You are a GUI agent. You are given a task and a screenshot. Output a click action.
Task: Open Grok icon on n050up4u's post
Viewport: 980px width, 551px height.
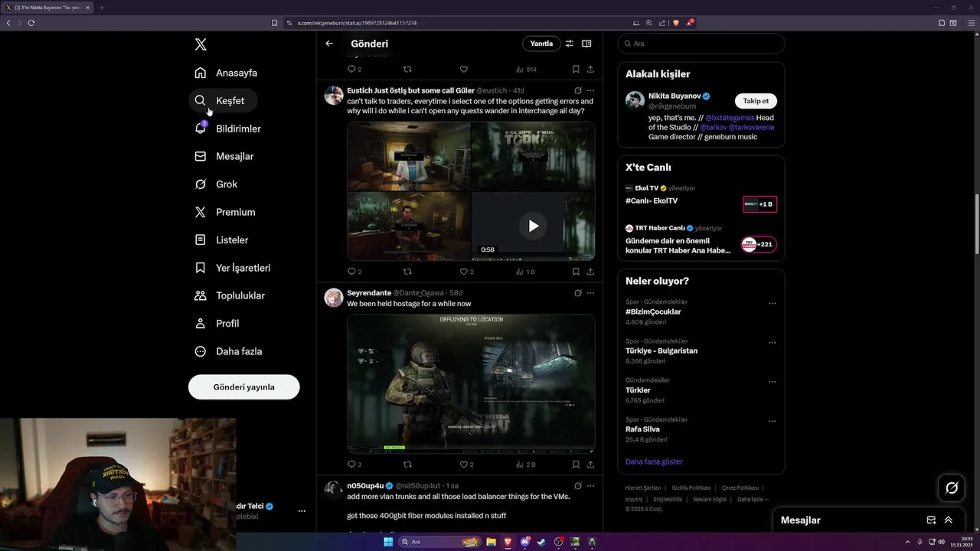click(x=578, y=486)
